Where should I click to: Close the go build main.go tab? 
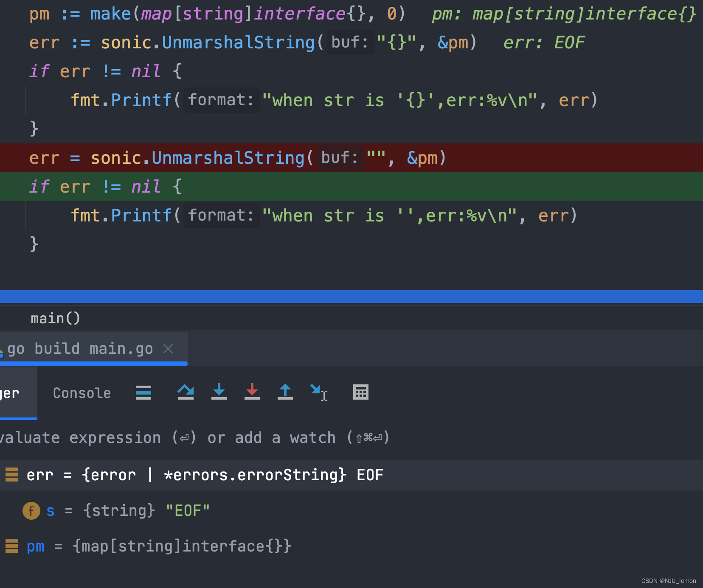[x=168, y=349]
